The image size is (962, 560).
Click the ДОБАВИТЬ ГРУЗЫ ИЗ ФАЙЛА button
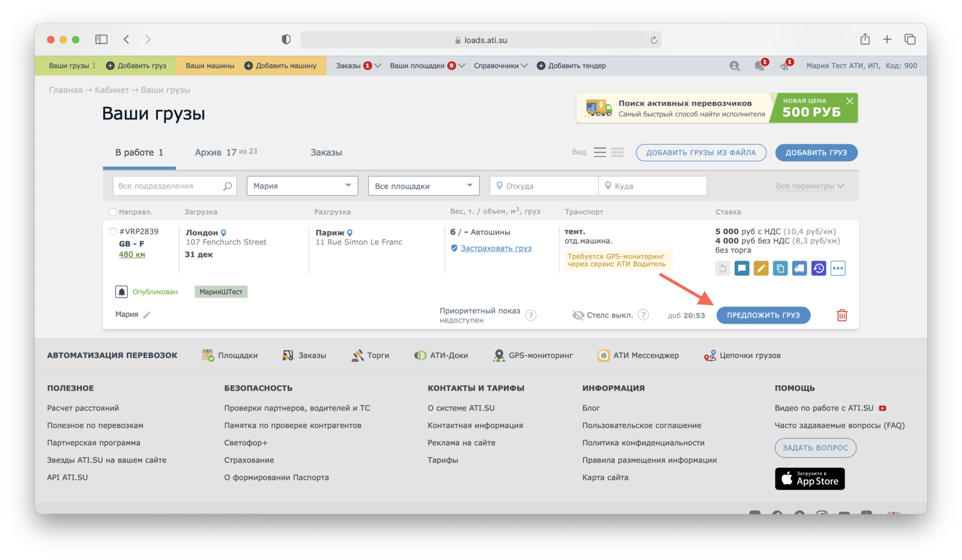(701, 152)
